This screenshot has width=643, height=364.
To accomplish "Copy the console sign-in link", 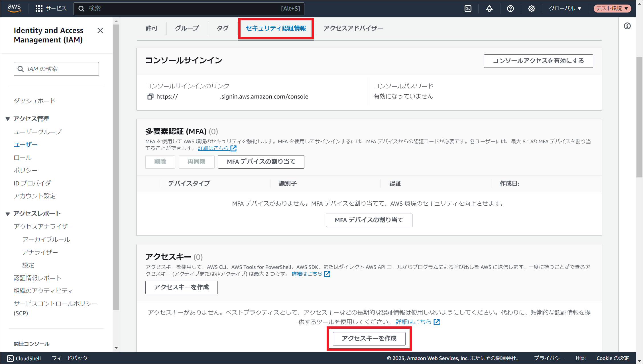I will tap(150, 97).
